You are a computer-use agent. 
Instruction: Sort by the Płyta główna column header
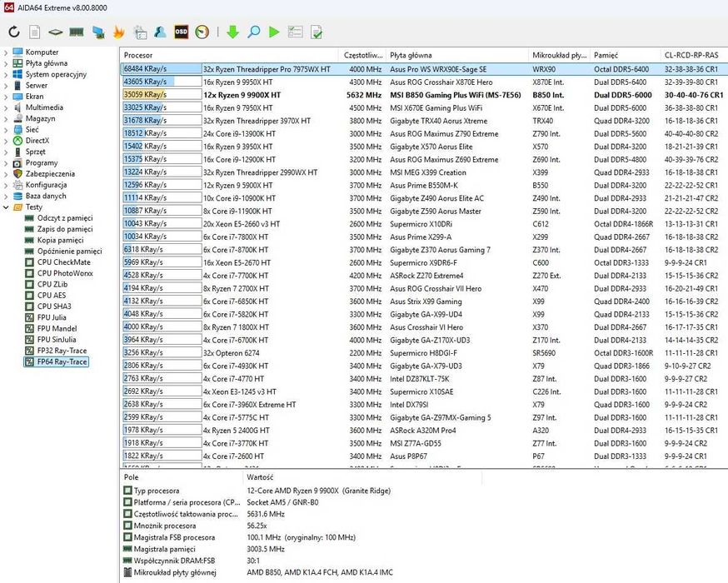pyautogui.click(x=457, y=55)
